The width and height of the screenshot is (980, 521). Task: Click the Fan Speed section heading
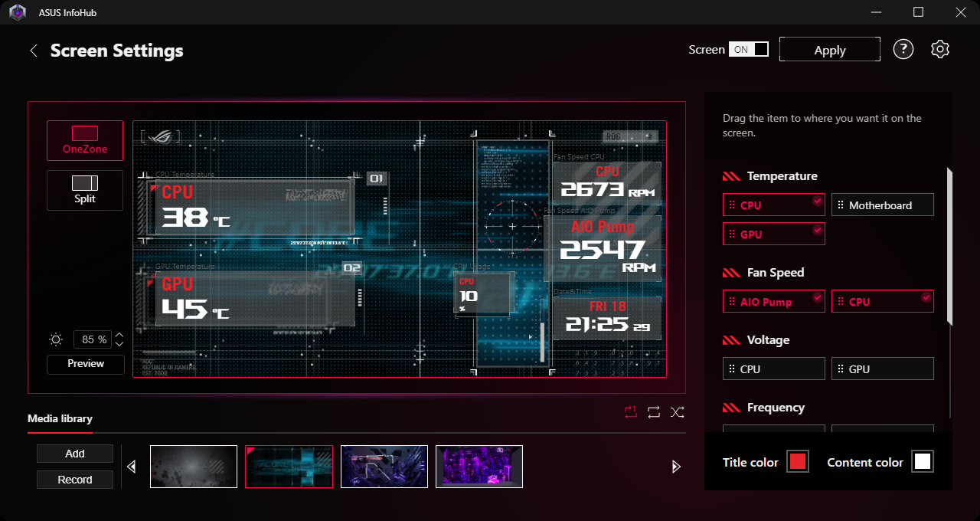(x=776, y=273)
